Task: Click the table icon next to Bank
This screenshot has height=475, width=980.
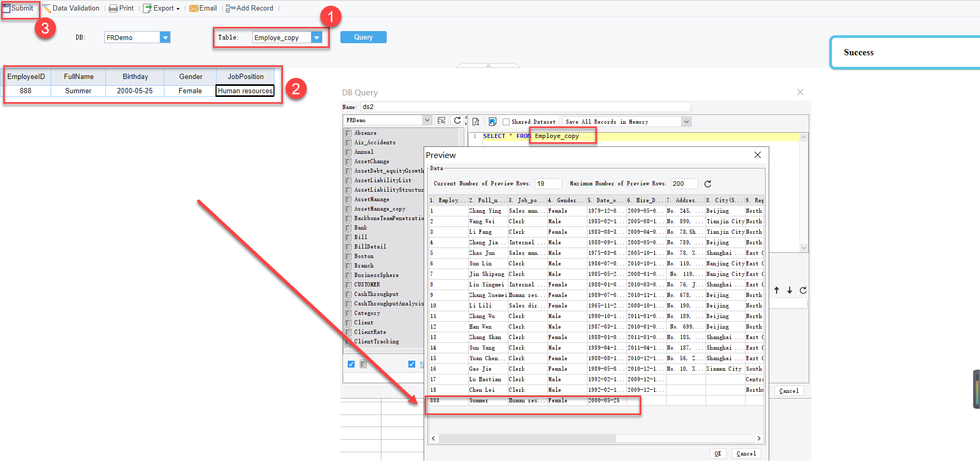Action: point(348,227)
